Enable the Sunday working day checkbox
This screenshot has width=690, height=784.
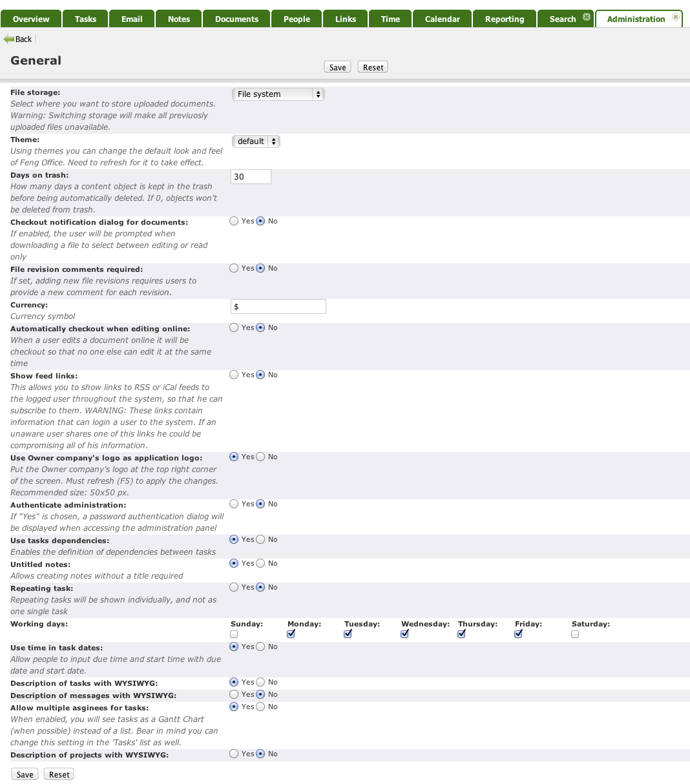click(234, 634)
